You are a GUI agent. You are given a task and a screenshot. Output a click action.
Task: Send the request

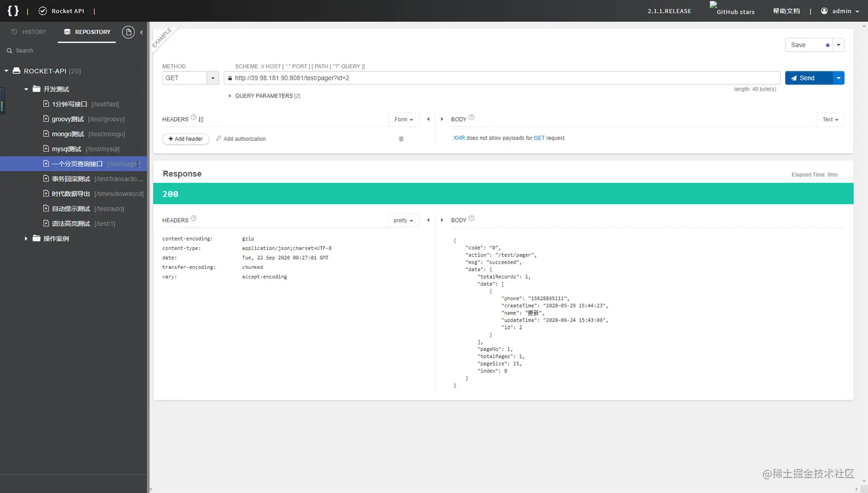[x=809, y=78]
